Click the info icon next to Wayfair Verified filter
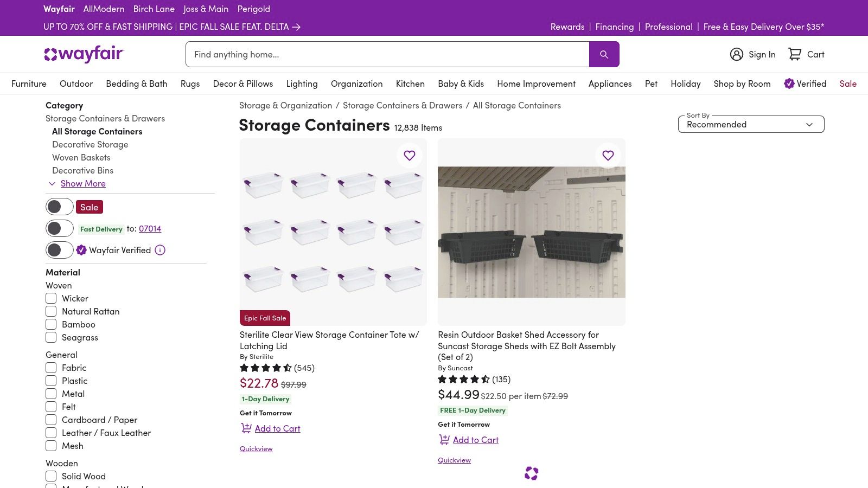The height and width of the screenshot is (488, 868). [159, 250]
